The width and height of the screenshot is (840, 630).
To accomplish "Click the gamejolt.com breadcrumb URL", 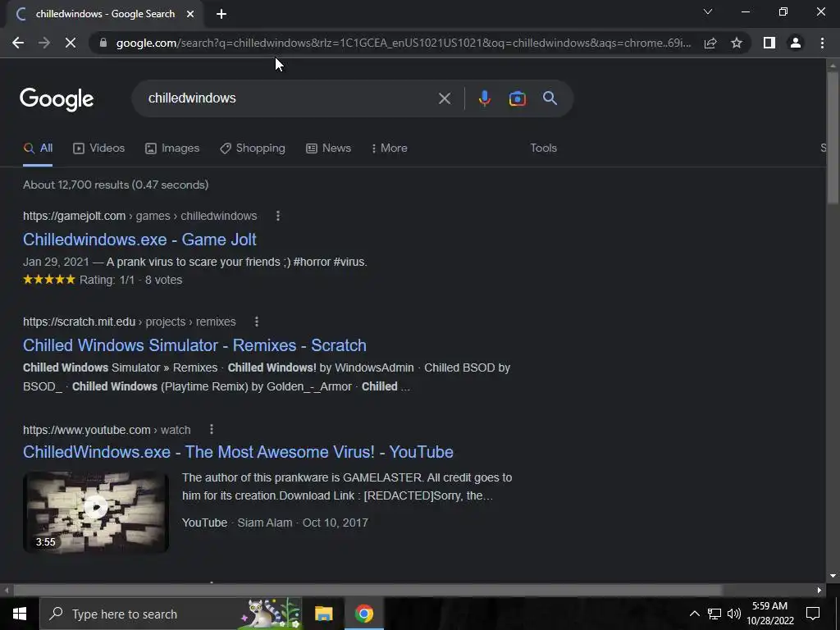I will (x=139, y=216).
